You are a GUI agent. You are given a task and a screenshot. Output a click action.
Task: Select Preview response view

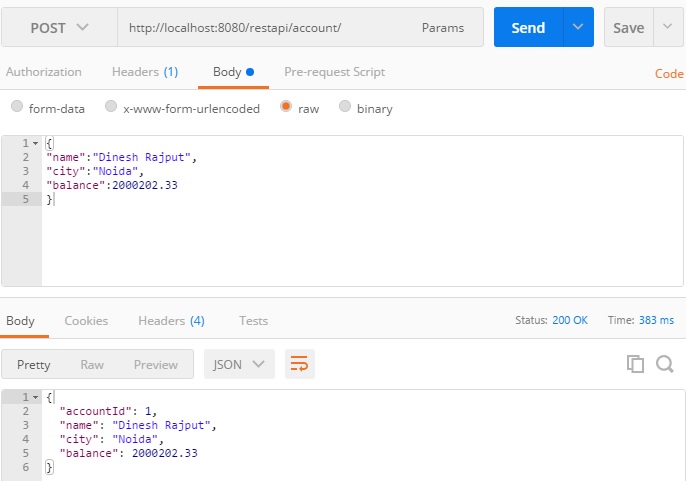(156, 365)
